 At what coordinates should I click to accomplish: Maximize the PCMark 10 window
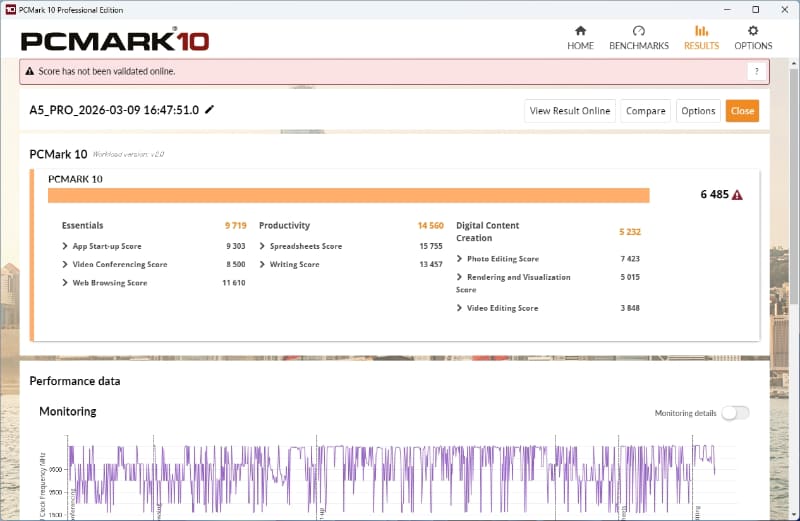[756, 10]
